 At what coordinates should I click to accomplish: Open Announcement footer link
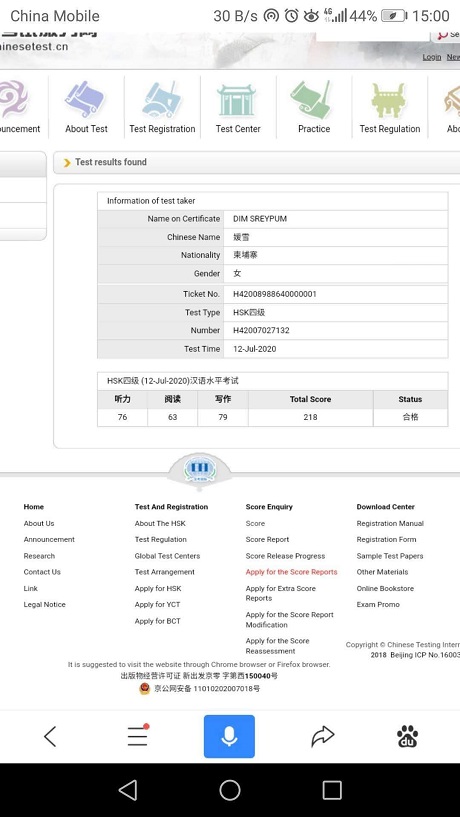[x=49, y=539]
